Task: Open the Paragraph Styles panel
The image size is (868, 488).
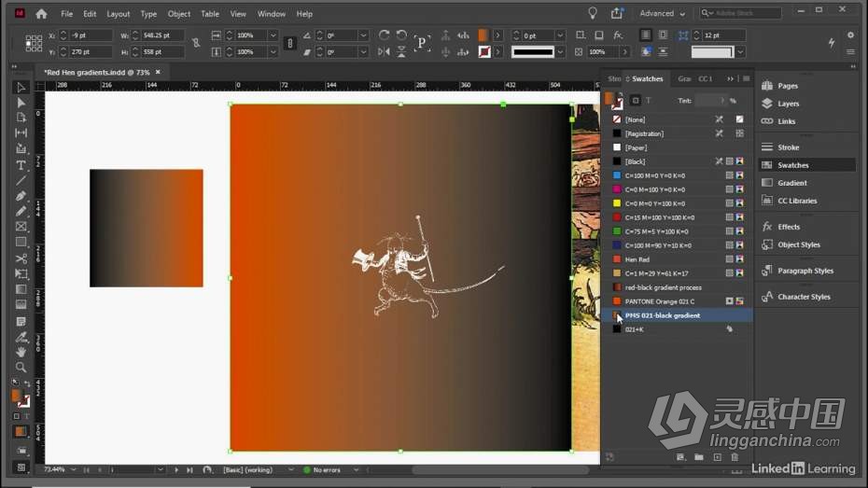Action: pos(805,271)
